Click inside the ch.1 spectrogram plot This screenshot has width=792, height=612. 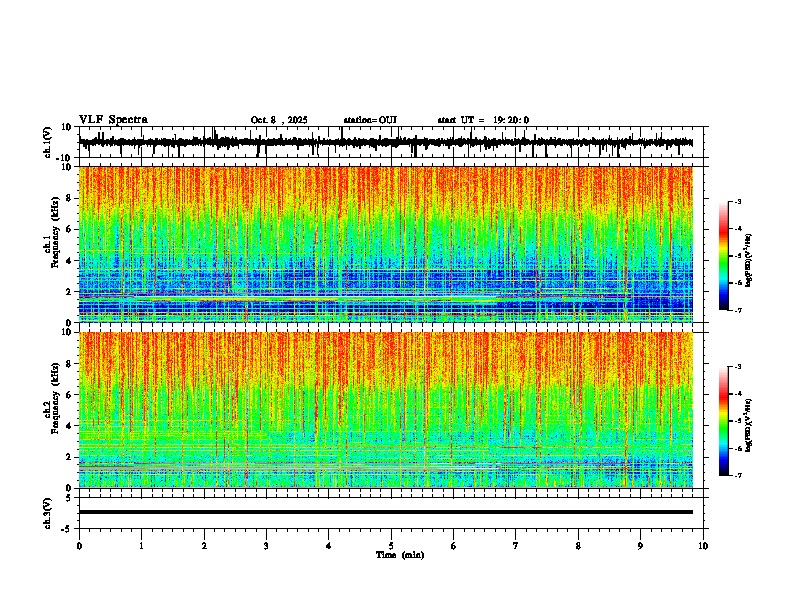coord(386,244)
